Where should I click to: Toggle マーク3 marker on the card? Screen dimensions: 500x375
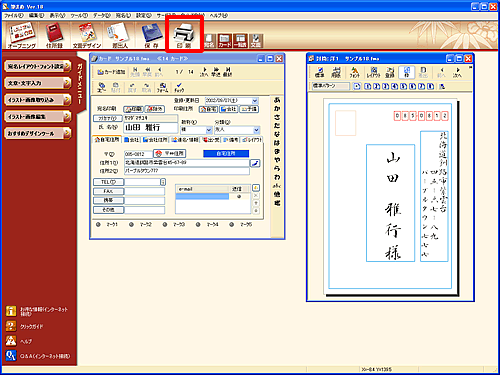(x=165, y=225)
